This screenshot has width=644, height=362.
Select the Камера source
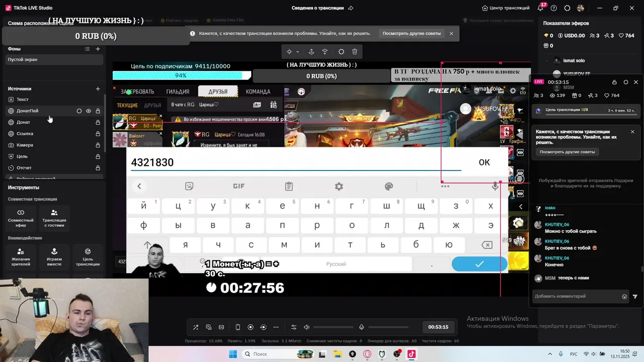click(54, 145)
